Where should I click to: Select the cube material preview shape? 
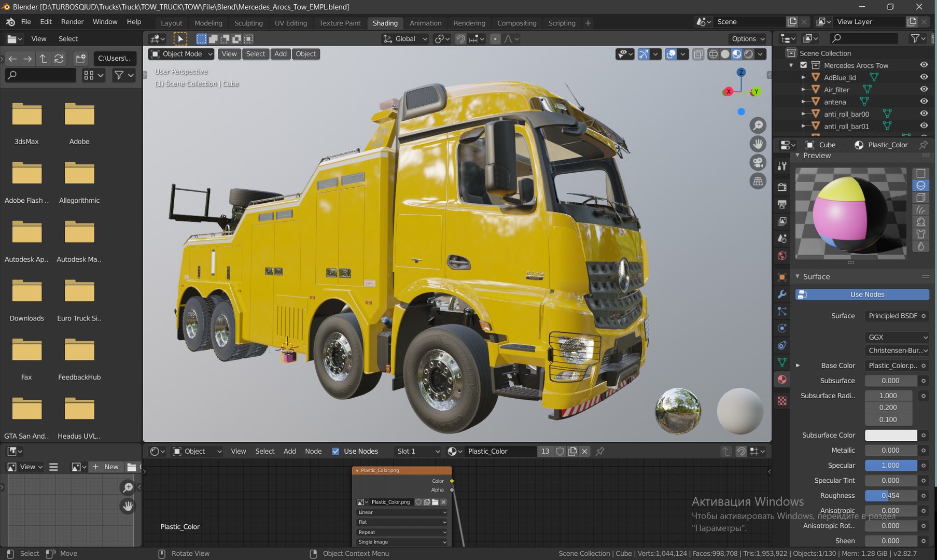point(921,198)
